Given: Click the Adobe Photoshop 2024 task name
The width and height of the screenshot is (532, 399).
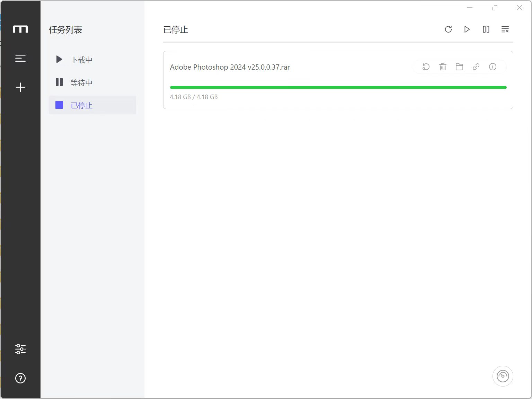Looking at the screenshot, I should point(230,67).
